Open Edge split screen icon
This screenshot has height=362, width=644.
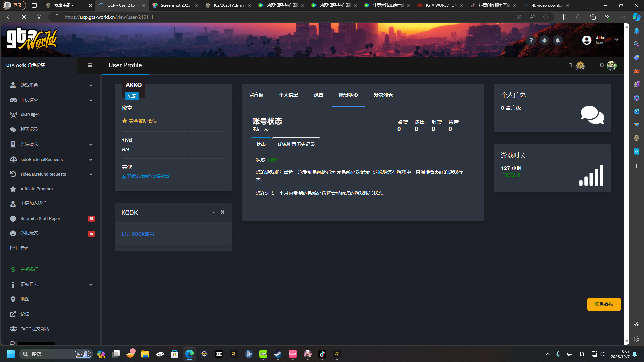[563, 17]
